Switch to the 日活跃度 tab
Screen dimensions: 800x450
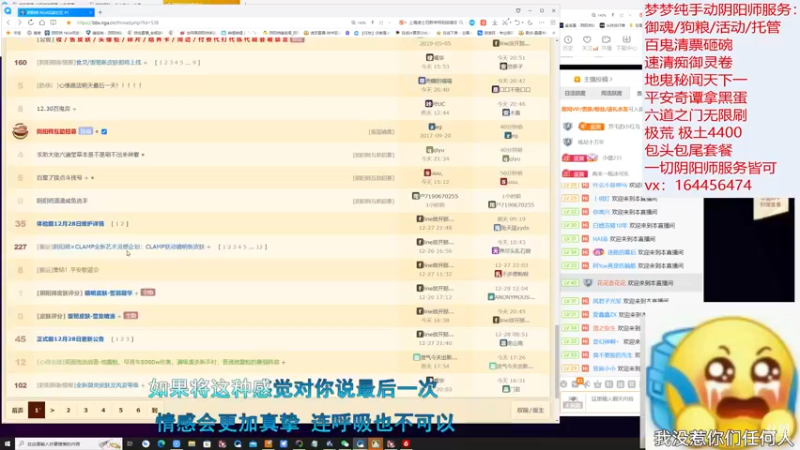pyautogui.click(x=575, y=93)
